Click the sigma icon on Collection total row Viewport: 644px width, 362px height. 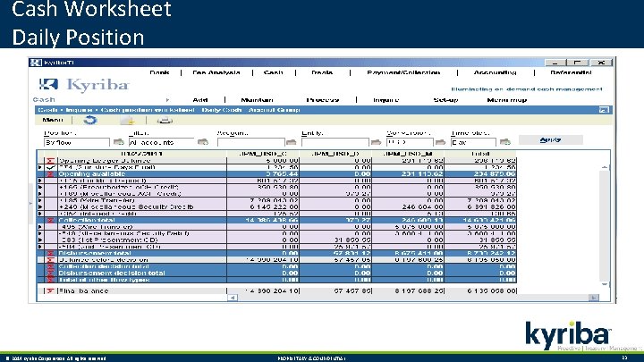50,221
